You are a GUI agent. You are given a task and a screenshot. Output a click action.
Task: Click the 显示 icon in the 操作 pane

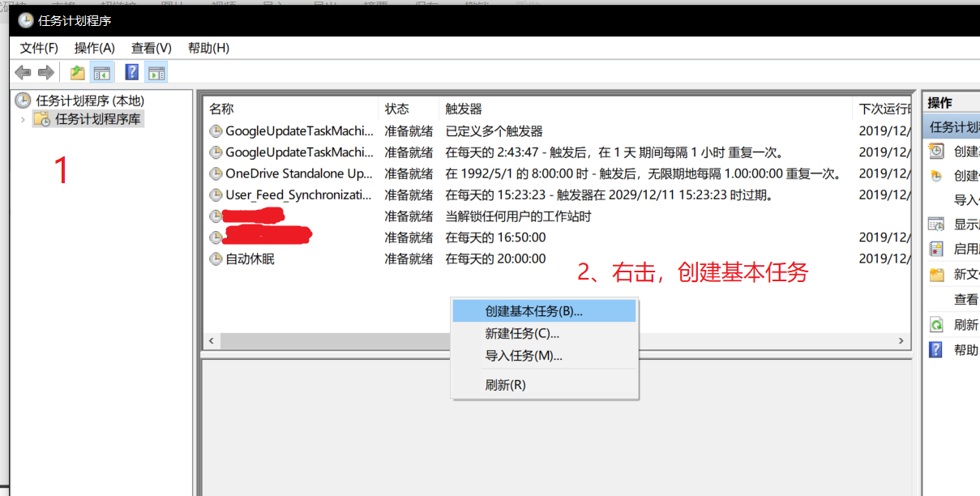[x=936, y=224]
